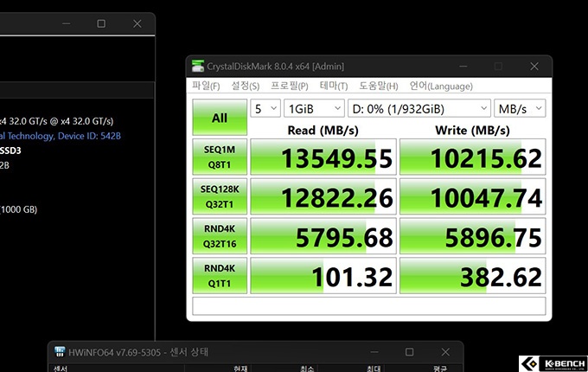Open the test count dropdown showing 5
This screenshot has height=372, width=588.
click(265, 108)
